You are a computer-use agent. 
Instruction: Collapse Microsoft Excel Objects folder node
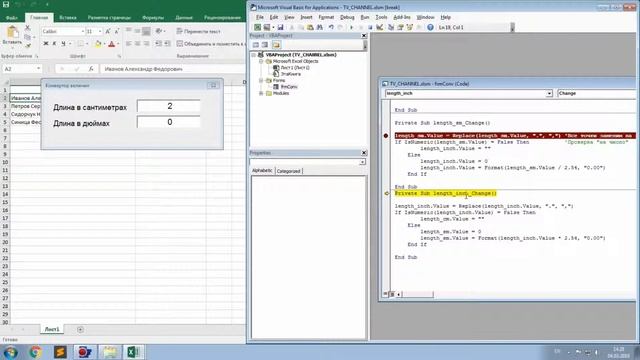(261, 61)
